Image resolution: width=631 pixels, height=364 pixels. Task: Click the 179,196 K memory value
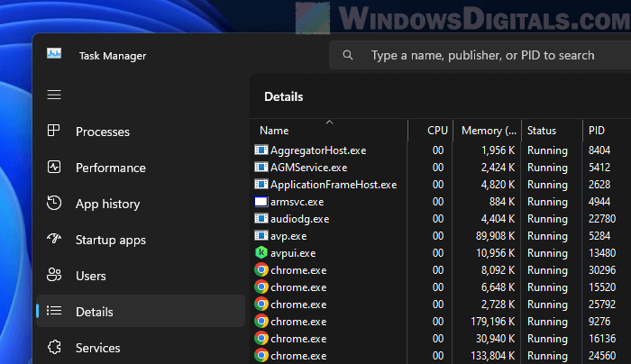(492, 322)
